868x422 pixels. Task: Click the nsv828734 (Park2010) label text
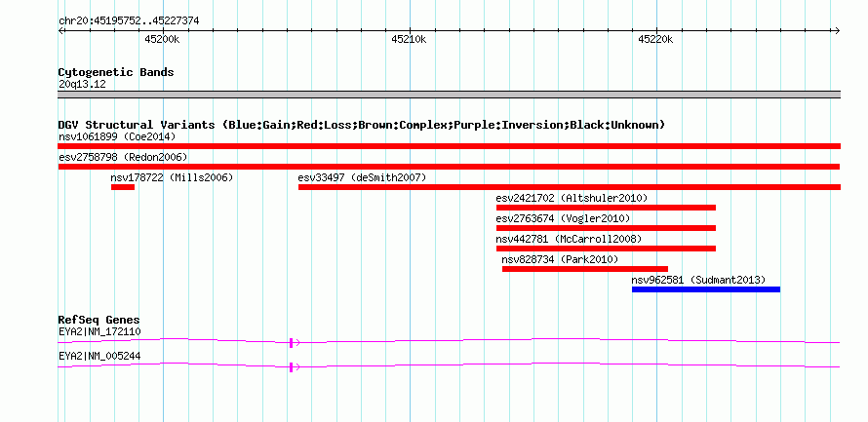560,259
